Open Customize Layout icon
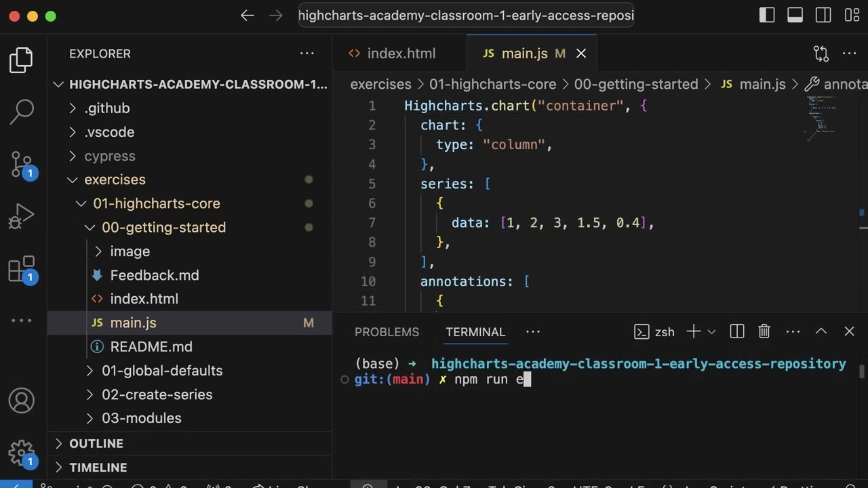The height and width of the screenshot is (488, 868). point(852,16)
